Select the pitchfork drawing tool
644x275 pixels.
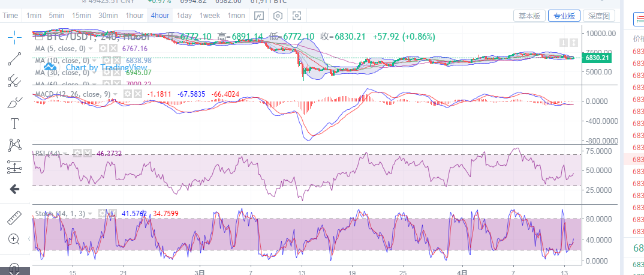(15, 80)
